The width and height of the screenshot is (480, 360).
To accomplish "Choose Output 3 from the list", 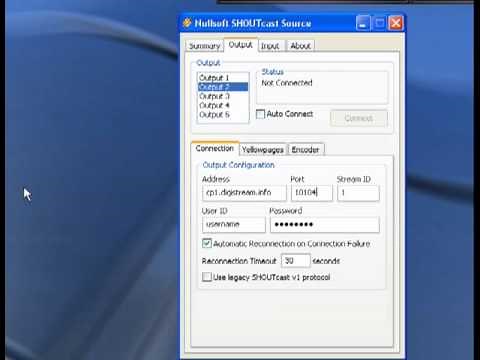I will click(223, 96).
